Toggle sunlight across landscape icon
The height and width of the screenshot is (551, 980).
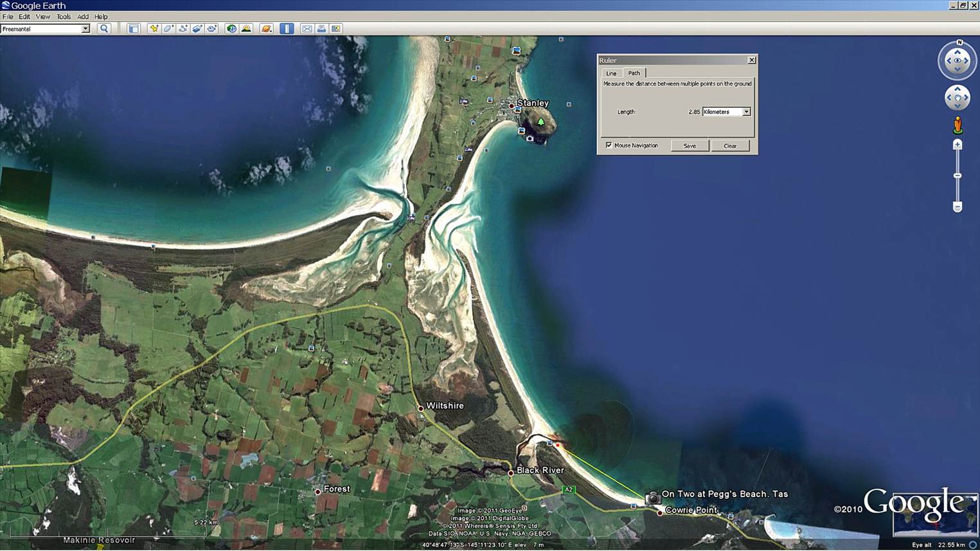[246, 29]
